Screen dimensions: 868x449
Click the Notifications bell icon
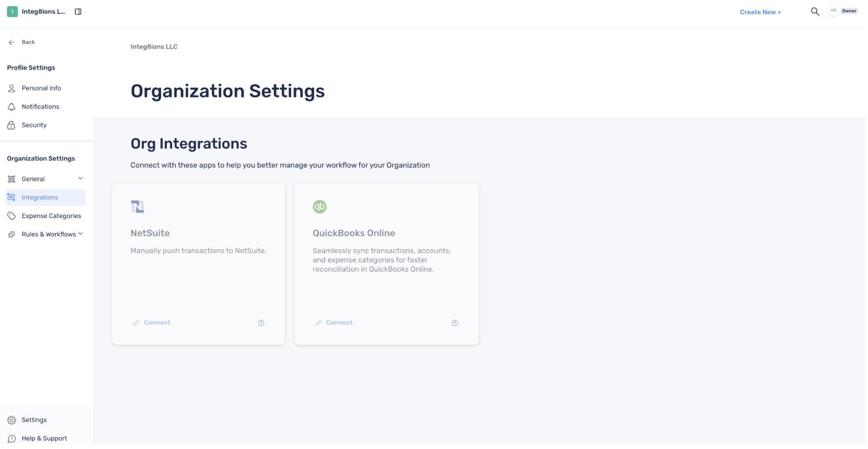click(11, 107)
